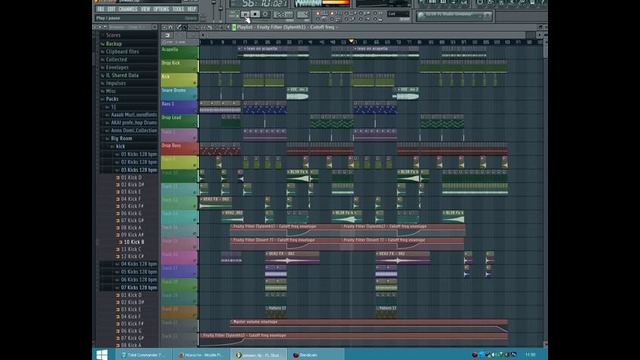Screen dimensions: 640x360
Task: Click the system tray clock
Action: [x=530, y=355]
